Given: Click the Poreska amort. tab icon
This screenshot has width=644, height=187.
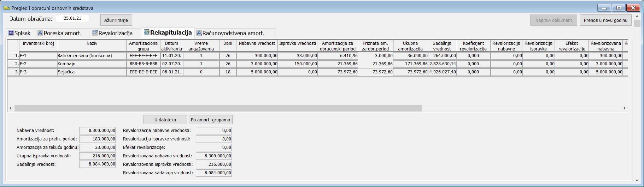Looking at the screenshot, I should click(x=40, y=33).
